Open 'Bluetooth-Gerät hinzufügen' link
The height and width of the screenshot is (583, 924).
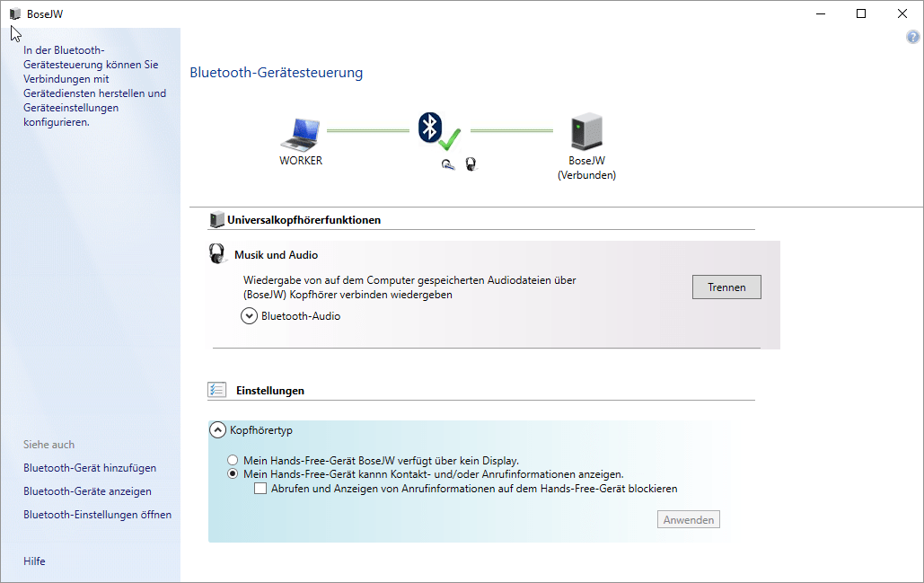point(90,468)
